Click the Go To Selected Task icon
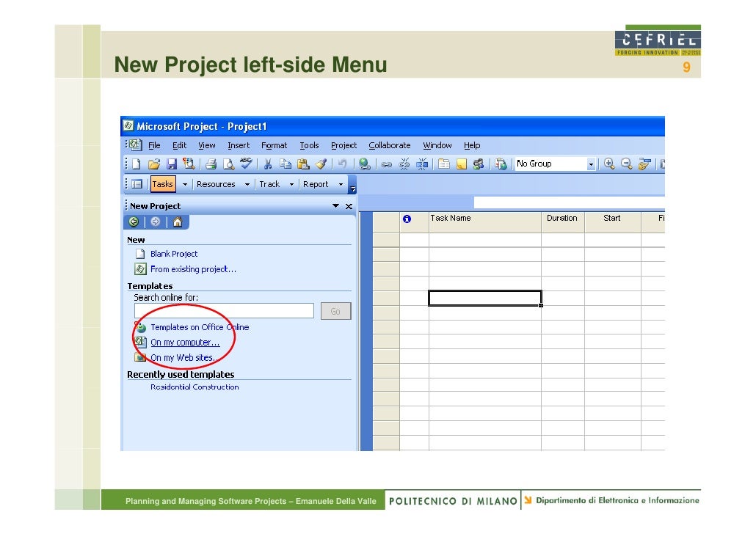 pyautogui.click(x=644, y=164)
